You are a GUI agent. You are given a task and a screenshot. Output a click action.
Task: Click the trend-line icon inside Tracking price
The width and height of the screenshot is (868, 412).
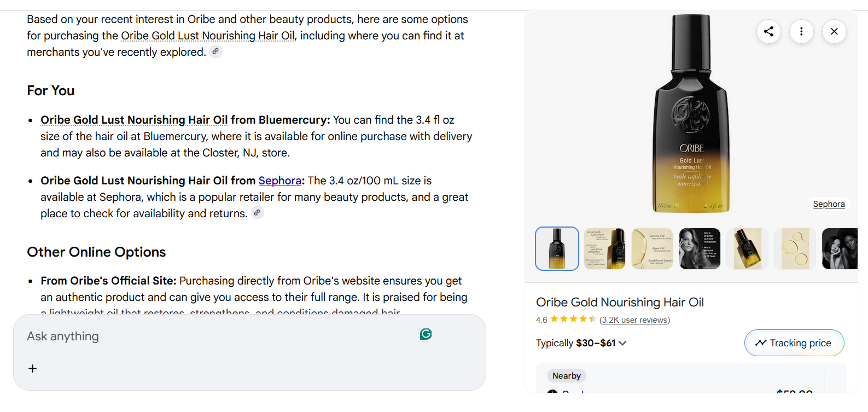(x=761, y=343)
